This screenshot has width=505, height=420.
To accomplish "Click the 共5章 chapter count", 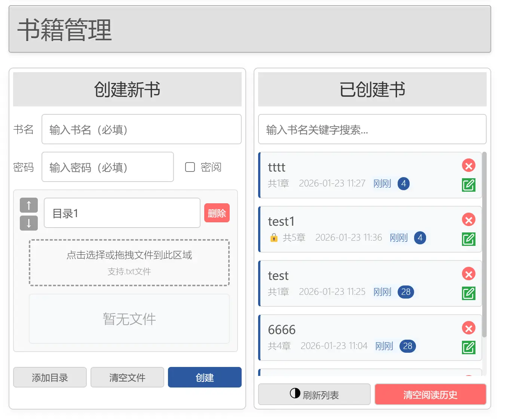I will coord(294,238).
